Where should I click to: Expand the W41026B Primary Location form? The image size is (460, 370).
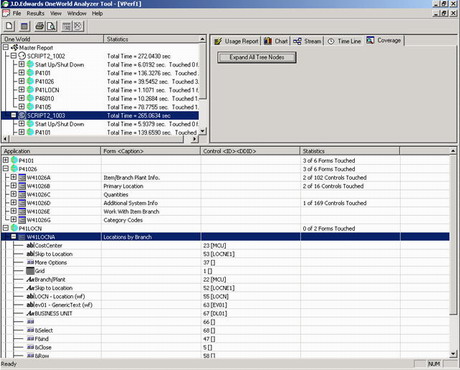tap(14, 186)
